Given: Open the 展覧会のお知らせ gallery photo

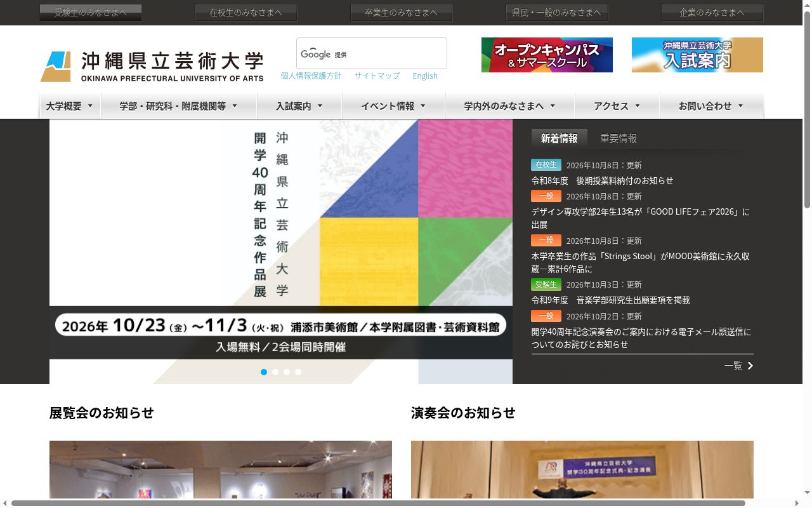Looking at the screenshot, I should click(221, 470).
